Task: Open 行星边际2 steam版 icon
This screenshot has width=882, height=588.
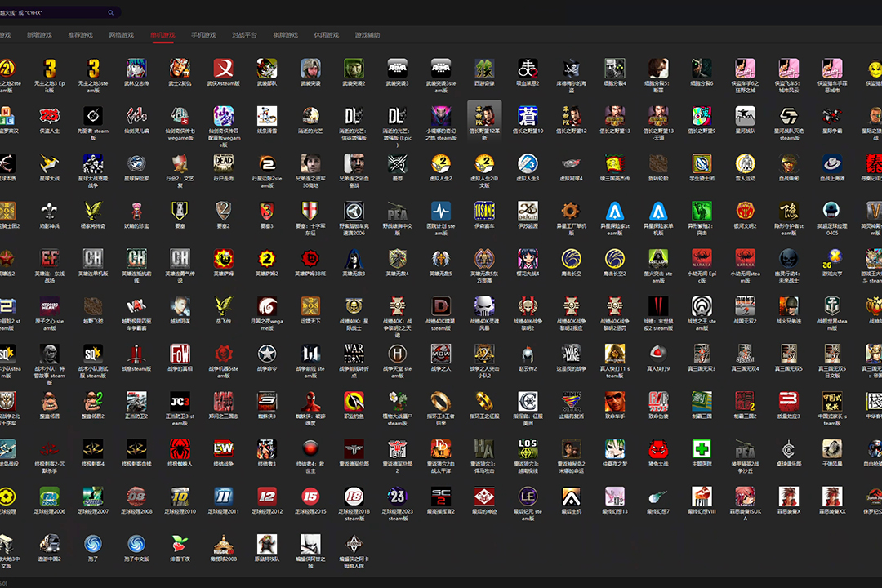Action: point(266,163)
